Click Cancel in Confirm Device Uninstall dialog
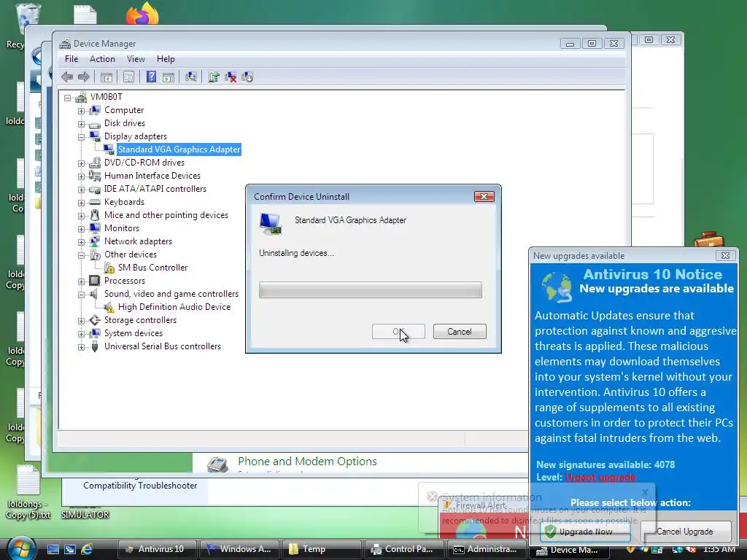Screen dimensions: 747x560 coord(460,332)
